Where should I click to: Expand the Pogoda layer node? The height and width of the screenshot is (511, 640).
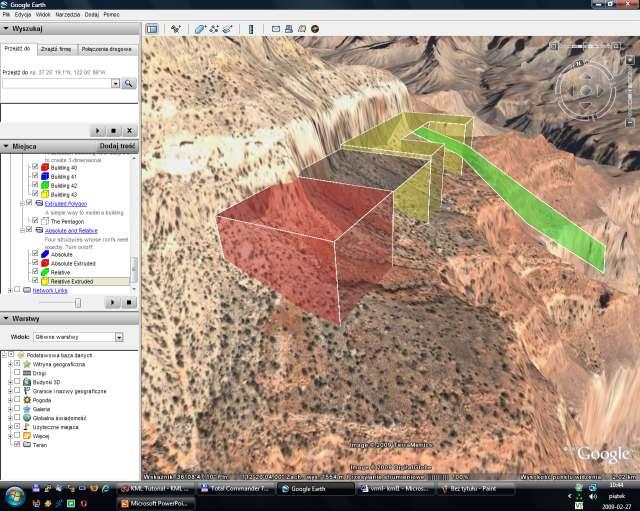(10, 400)
